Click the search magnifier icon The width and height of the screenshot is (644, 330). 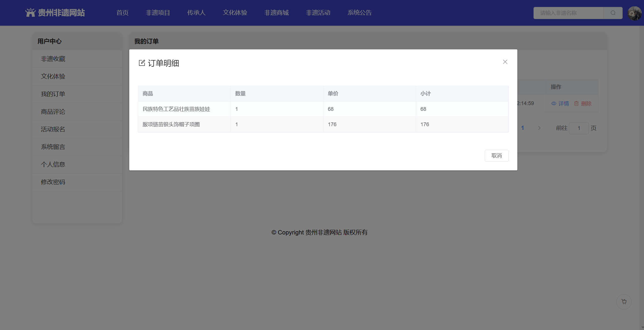click(613, 13)
